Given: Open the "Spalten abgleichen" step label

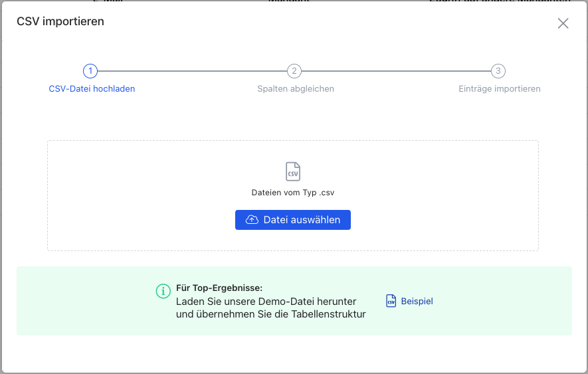Looking at the screenshot, I should [x=296, y=89].
